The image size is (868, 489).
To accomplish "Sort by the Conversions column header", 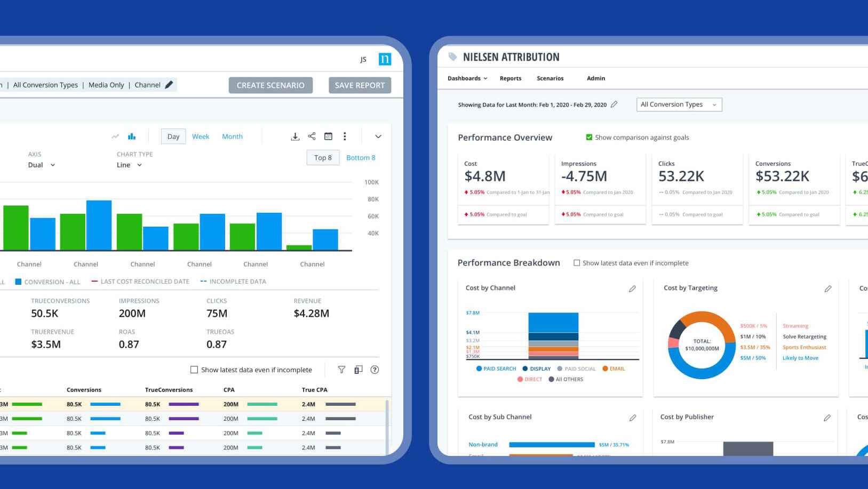I will (x=84, y=390).
